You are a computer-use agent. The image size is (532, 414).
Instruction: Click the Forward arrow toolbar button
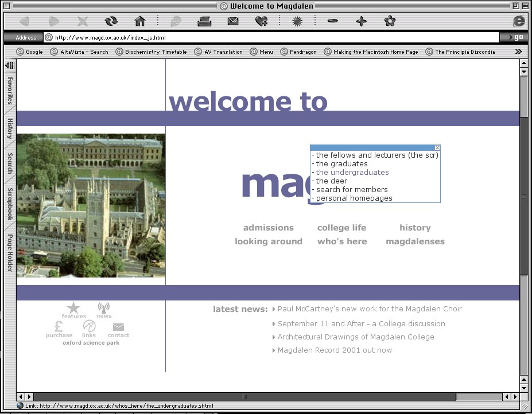[x=53, y=21]
